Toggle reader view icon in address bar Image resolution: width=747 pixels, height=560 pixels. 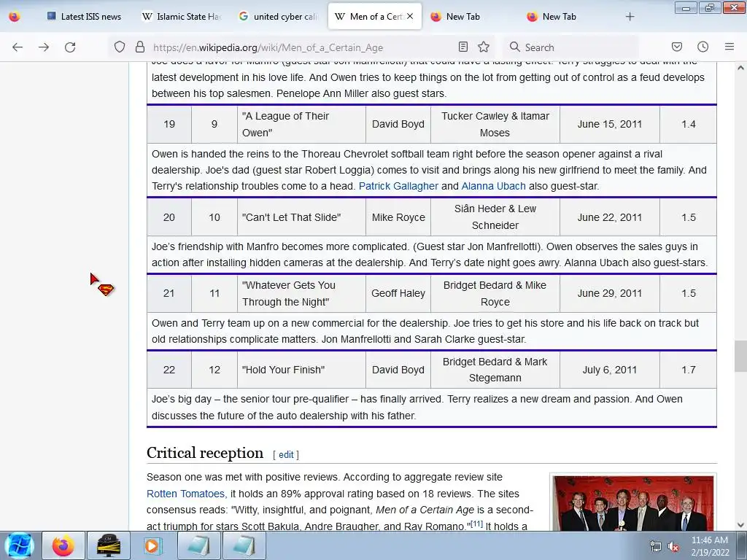[x=462, y=47]
